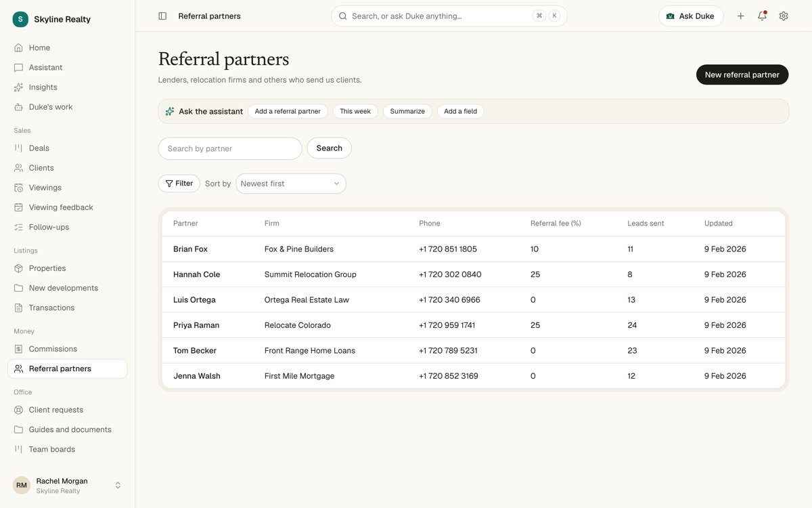Click Ortega Real Estate Law firm cell
This screenshot has width=812, height=508.
307,299
